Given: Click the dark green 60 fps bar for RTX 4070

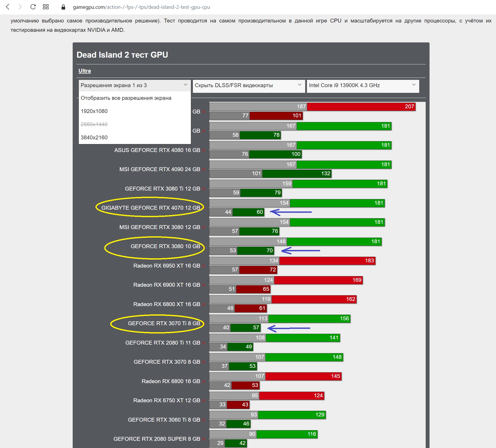Looking at the screenshot, I should coord(249,212).
